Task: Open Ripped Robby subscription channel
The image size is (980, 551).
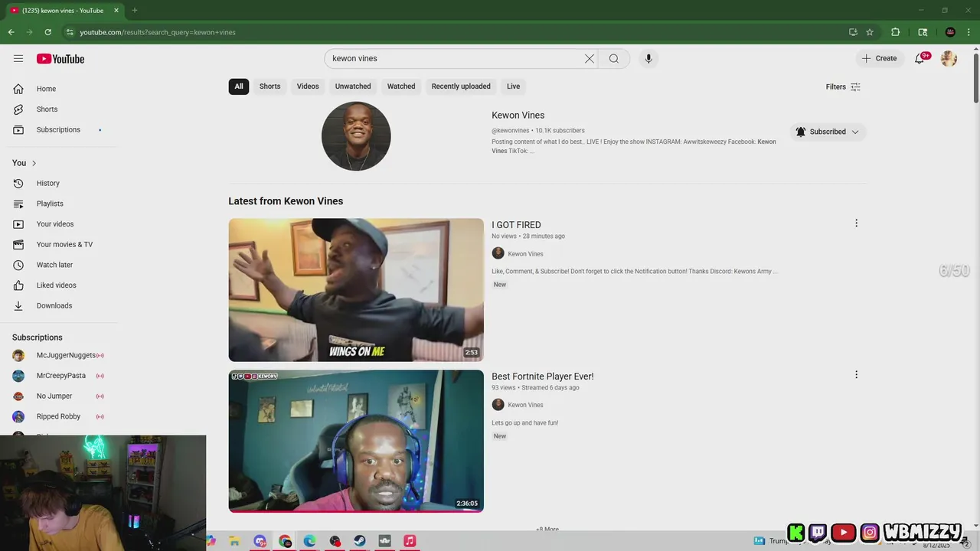Action: [x=60, y=416]
